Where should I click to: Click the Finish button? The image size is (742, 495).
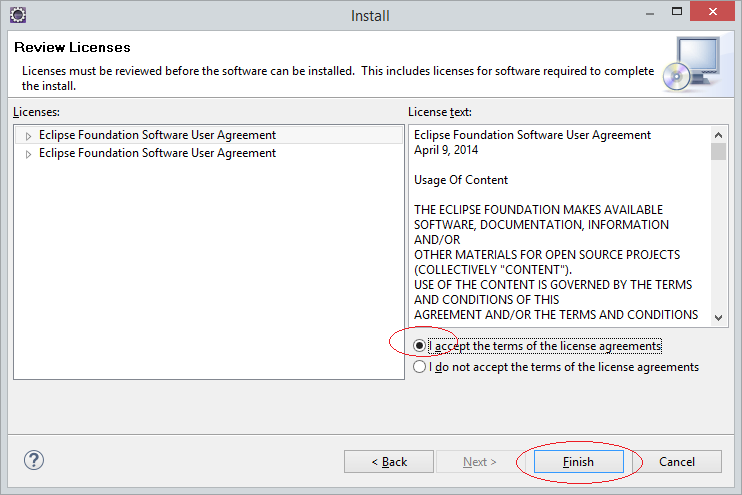[x=578, y=461]
